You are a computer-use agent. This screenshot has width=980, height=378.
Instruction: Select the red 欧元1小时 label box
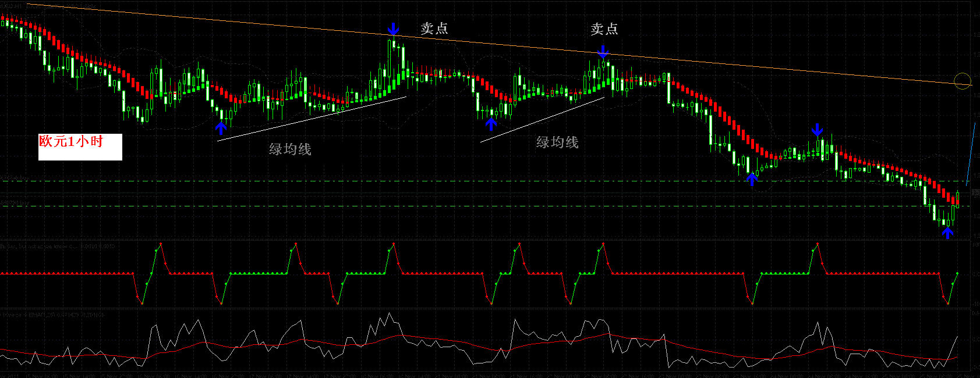point(80,147)
